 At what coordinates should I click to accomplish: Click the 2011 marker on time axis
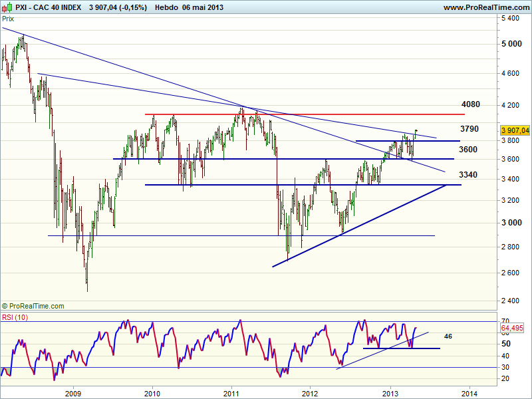click(x=231, y=392)
